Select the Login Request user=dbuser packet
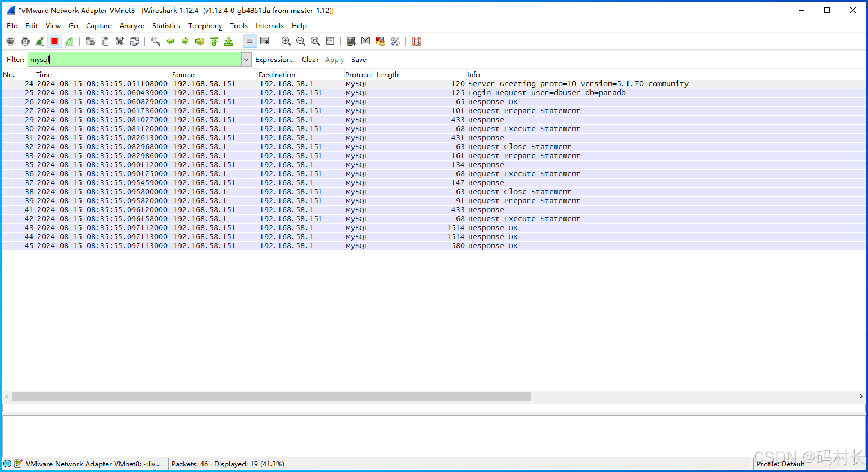The image size is (868, 472). 433,93
